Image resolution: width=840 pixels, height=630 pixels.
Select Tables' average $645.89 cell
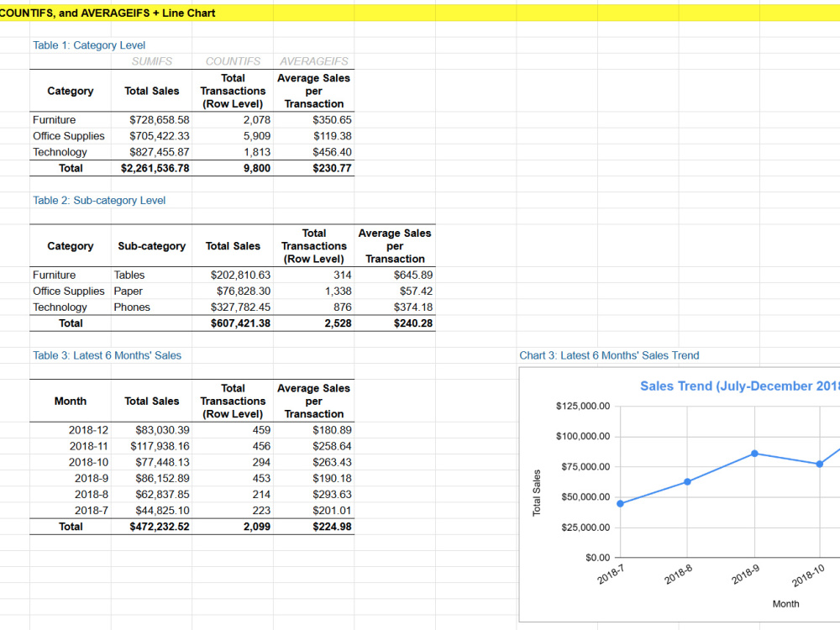(413, 275)
